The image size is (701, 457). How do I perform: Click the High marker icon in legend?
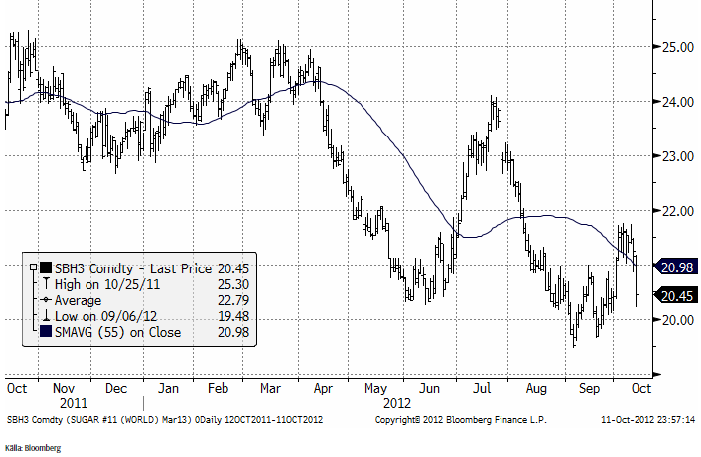47,284
